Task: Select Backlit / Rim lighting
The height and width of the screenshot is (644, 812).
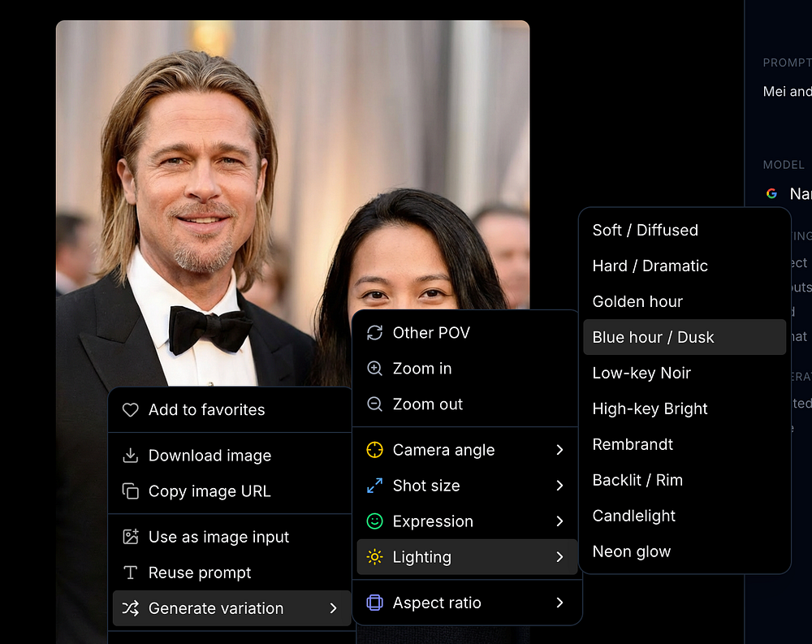Action: click(685, 480)
